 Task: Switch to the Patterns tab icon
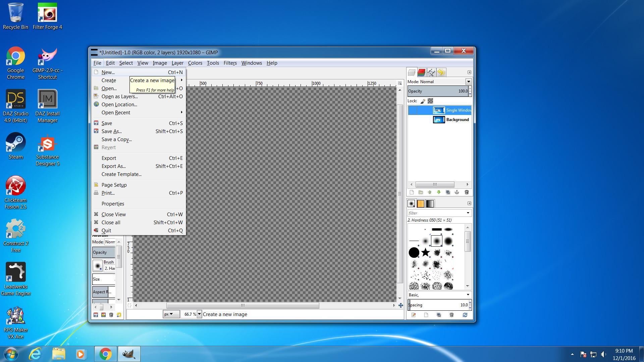point(421,203)
